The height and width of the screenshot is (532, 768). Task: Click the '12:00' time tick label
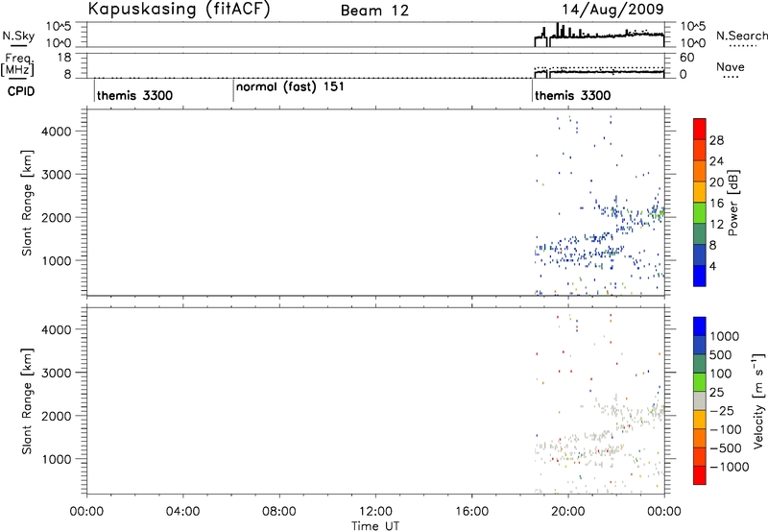[375, 512]
